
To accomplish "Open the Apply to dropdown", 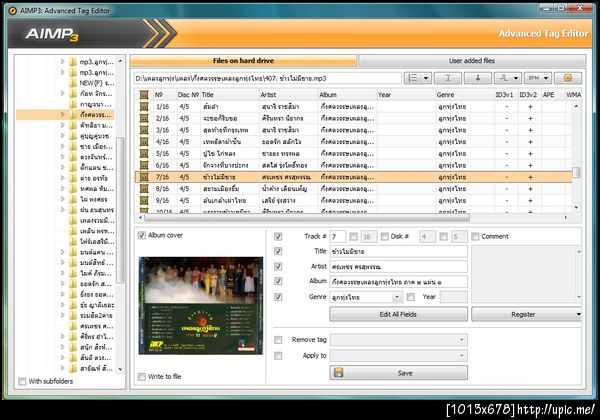I will 461,356.
